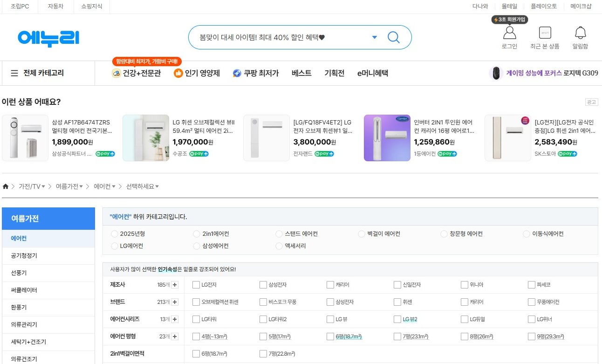Viewport: 602px width, 364px height.
Task: Open the search suggestions dropdown arrow
Action: [x=375, y=37]
